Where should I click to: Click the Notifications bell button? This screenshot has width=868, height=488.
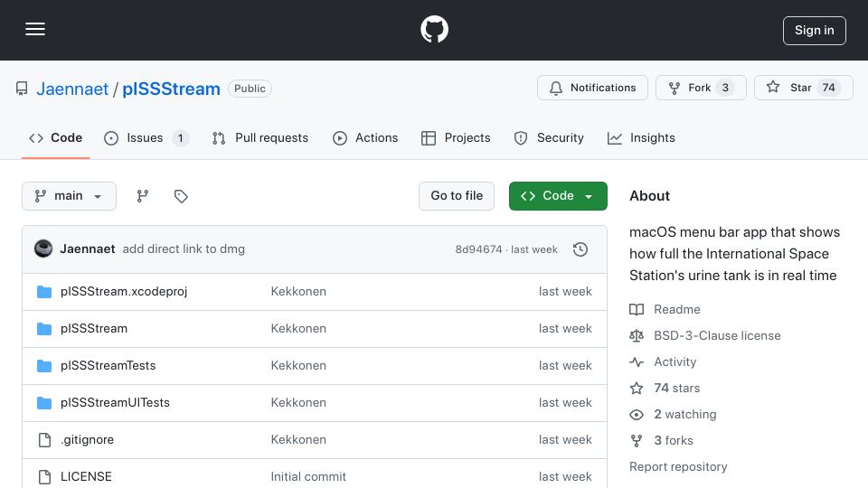click(592, 88)
